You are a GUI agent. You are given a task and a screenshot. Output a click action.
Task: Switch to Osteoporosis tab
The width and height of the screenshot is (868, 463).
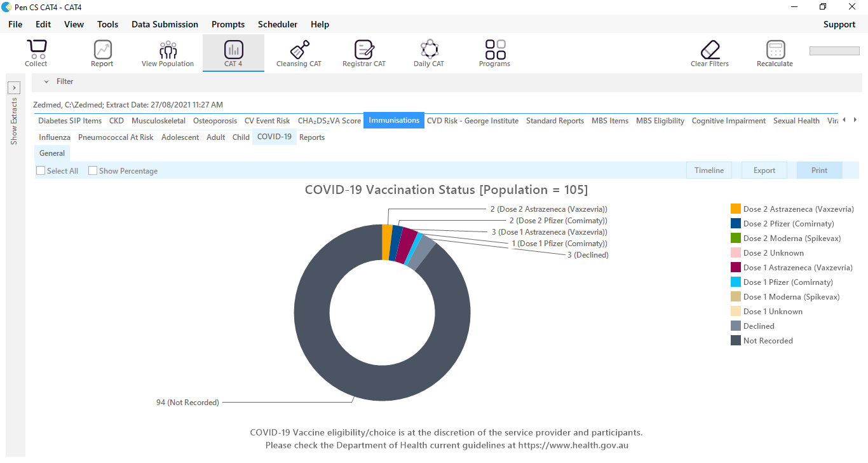tap(215, 121)
